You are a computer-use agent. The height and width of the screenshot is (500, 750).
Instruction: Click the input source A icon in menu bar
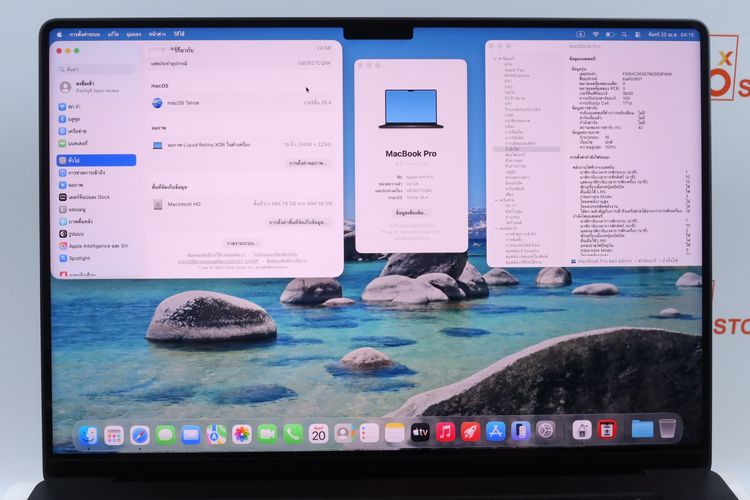[580, 34]
